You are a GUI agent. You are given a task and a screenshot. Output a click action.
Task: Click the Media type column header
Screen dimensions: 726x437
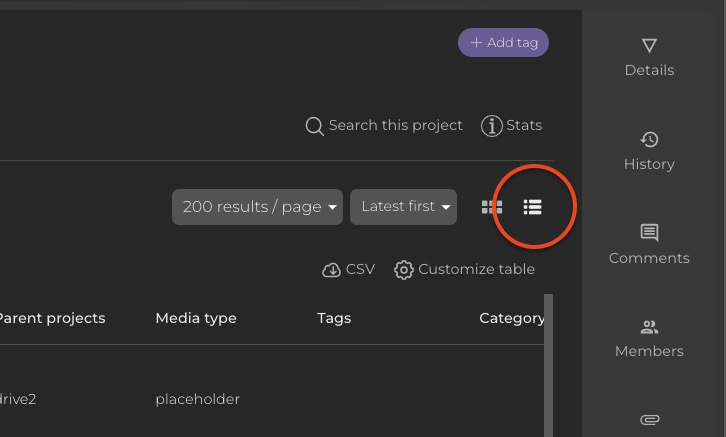[196, 318]
